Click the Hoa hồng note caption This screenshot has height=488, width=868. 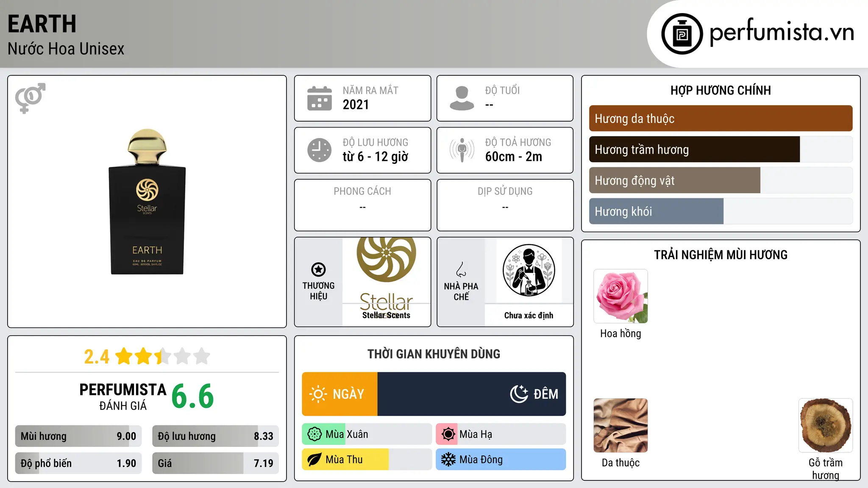(620, 333)
